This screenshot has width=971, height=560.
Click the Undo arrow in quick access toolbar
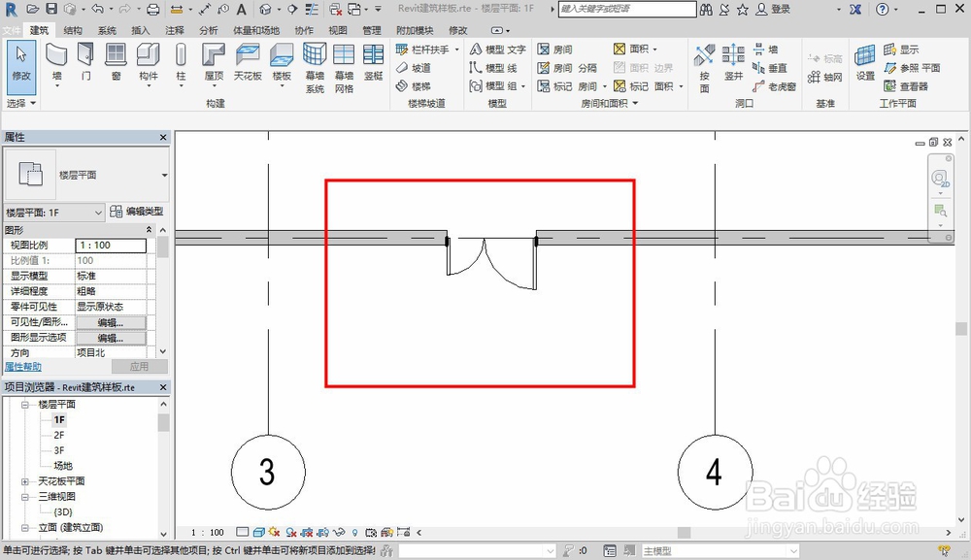(97, 9)
